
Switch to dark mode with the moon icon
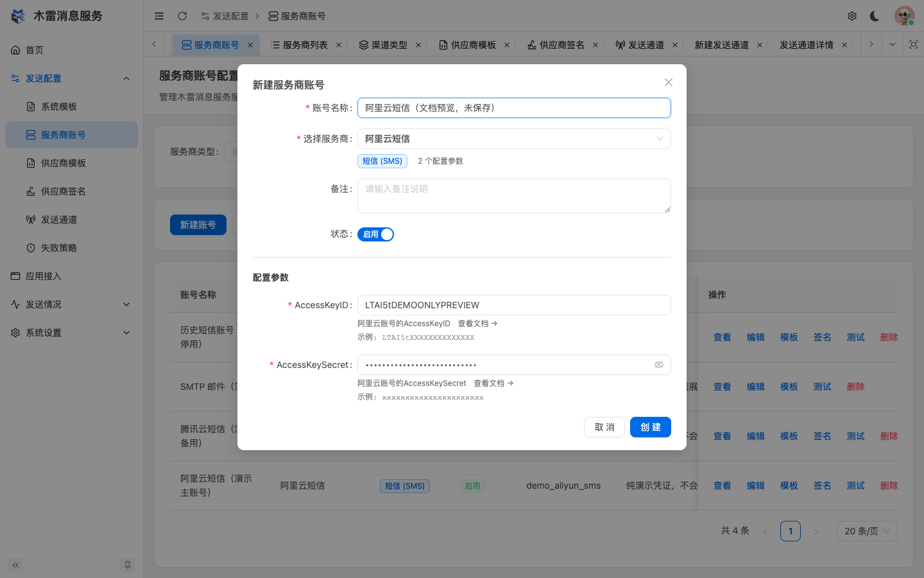(x=875, y=16)
